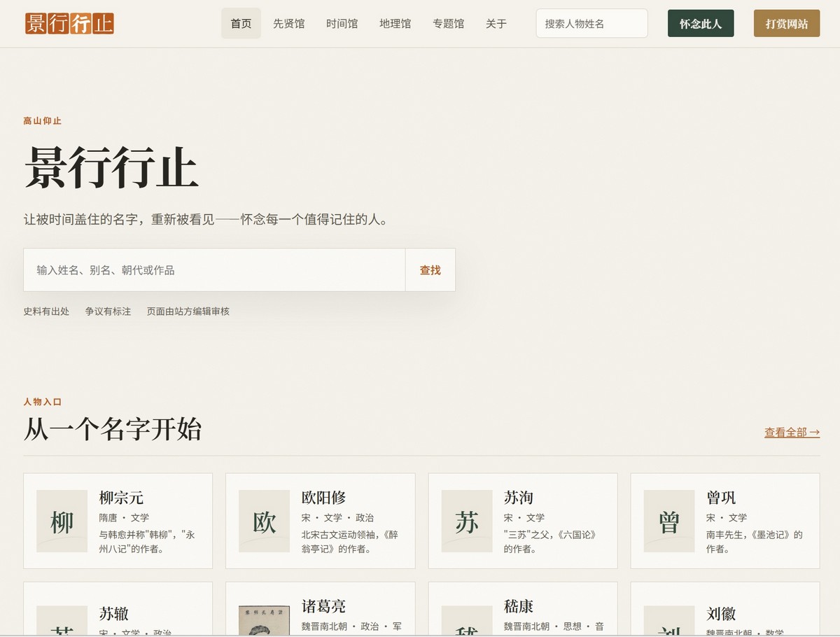Click the 争议有标注 note

[108, 311]
